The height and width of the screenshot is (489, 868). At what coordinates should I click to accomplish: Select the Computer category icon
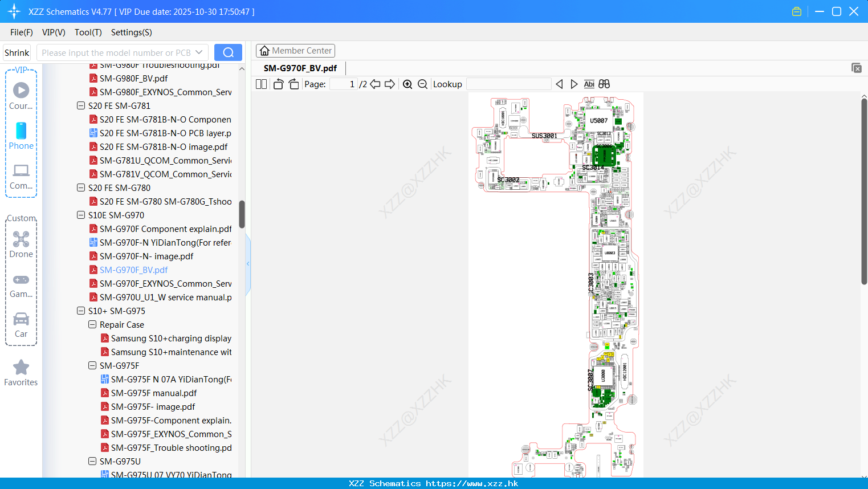(21, 176)
